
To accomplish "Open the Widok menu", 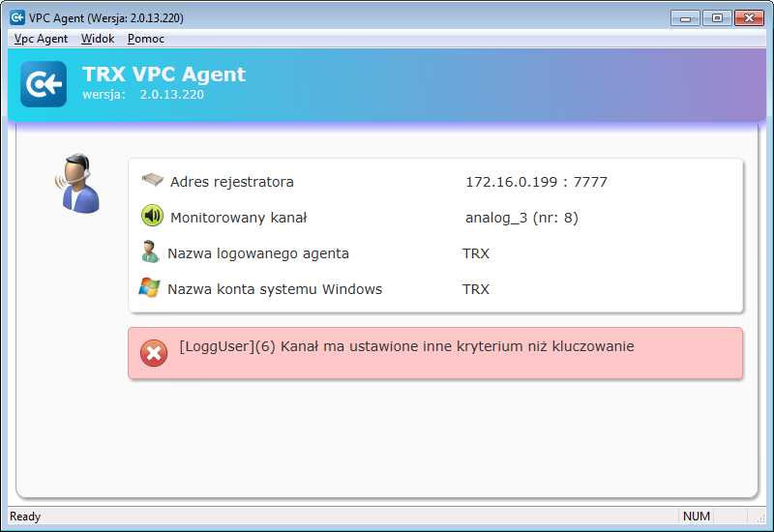I will click(x=98, y=39).
